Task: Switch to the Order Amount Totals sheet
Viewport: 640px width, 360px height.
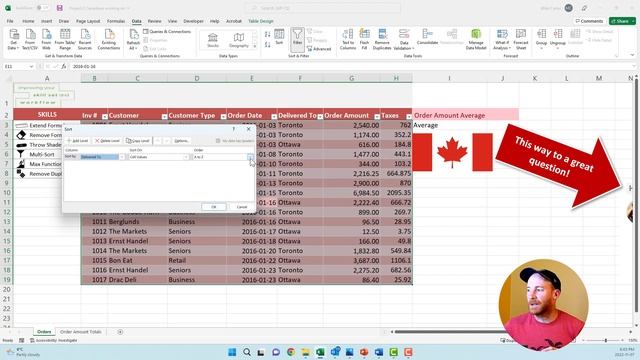Action: [x=80, y=332]
